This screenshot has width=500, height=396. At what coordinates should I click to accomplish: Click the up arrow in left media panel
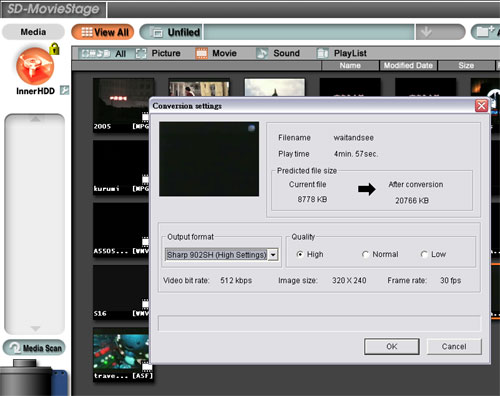tap(35, 119)
